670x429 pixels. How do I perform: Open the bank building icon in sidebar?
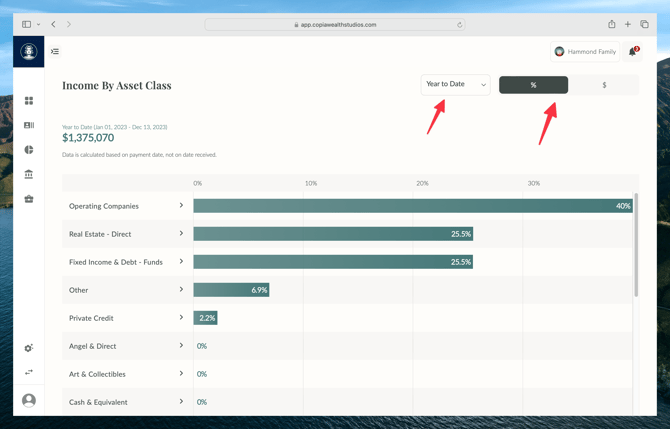(29, 174)
